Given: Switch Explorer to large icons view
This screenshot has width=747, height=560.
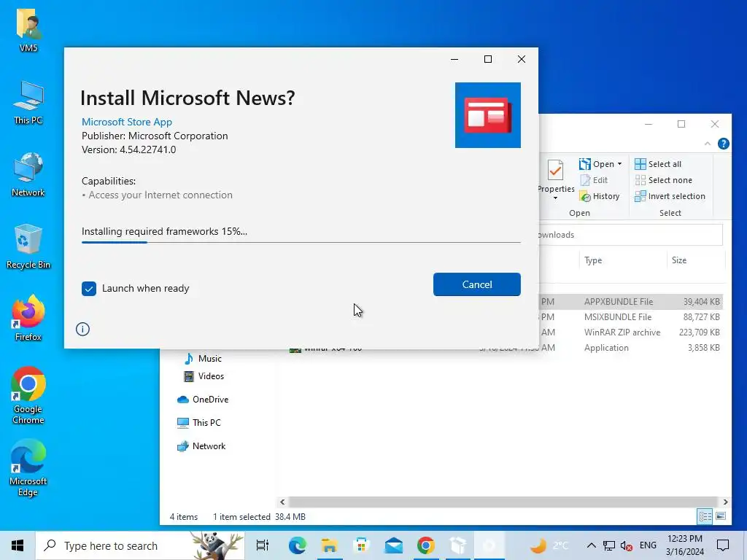Looking at the screenshot, I should click(721, 517).
